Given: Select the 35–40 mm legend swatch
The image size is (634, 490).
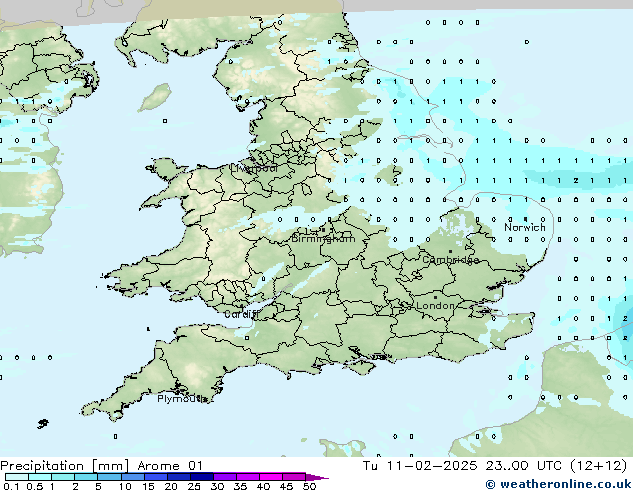Looking at the screenshot, I should tap(247, 477).
